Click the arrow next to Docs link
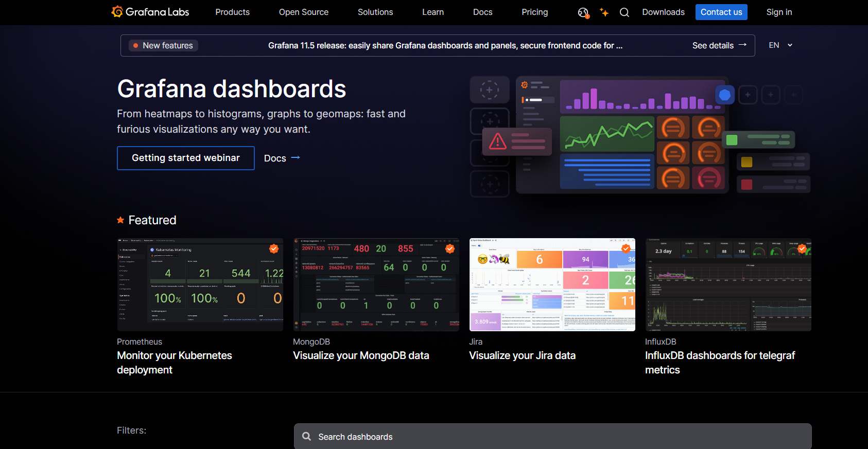The height and width of the screenshot is (449, 868). pyautogui.click(x=296, y=158)
